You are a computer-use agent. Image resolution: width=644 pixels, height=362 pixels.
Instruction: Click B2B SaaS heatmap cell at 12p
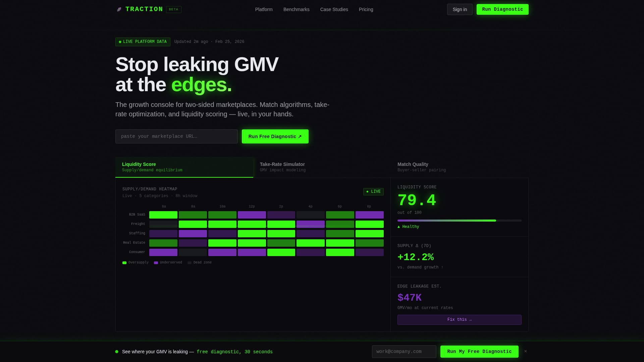coord(252,215)
